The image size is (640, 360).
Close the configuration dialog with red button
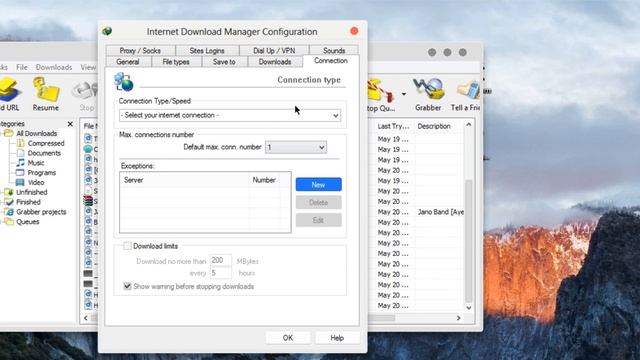click(x=354, y=31)
